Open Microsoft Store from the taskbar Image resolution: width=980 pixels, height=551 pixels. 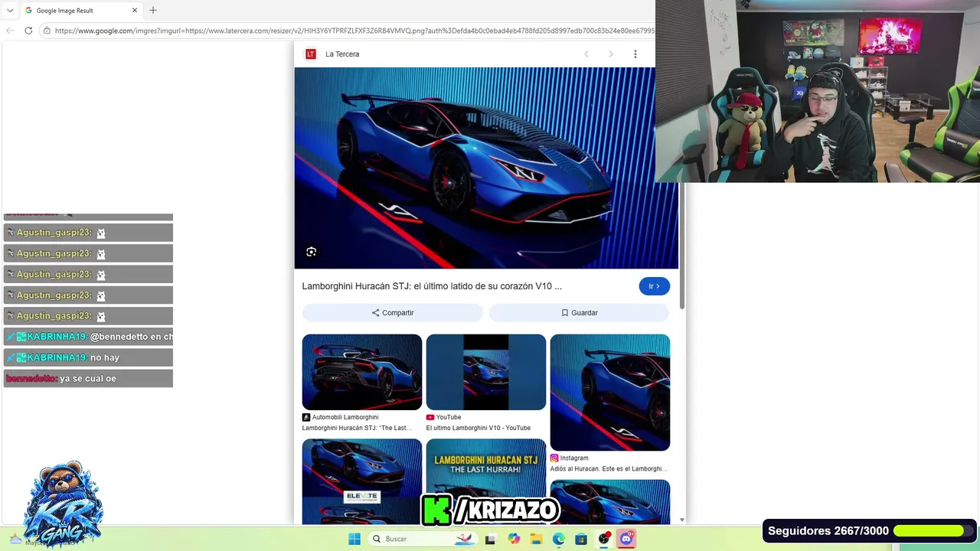(581, 539)
